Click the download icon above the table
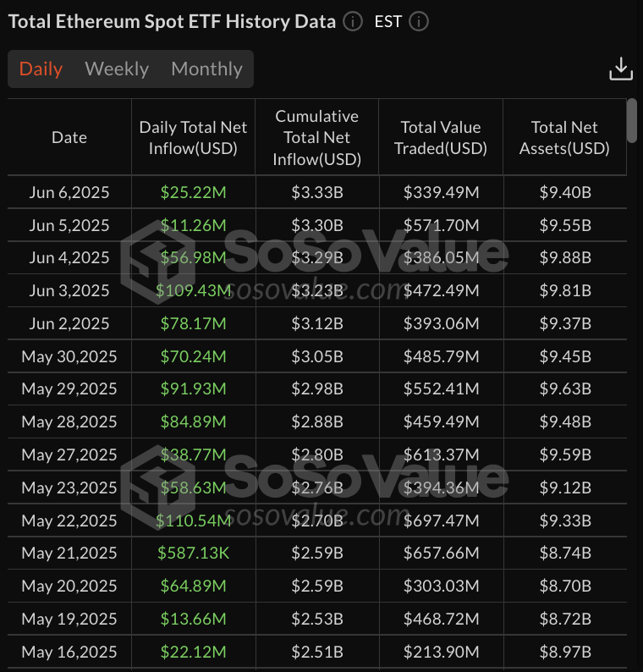 (x=621, y=69)
